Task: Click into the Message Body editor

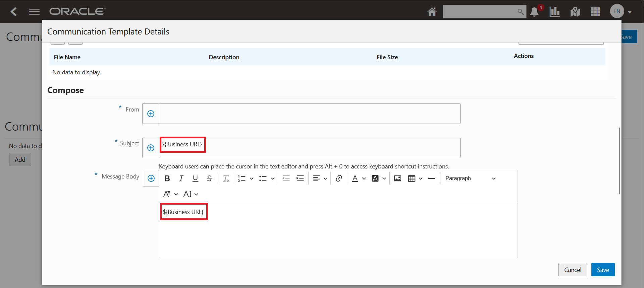Action: coord(338,230)
